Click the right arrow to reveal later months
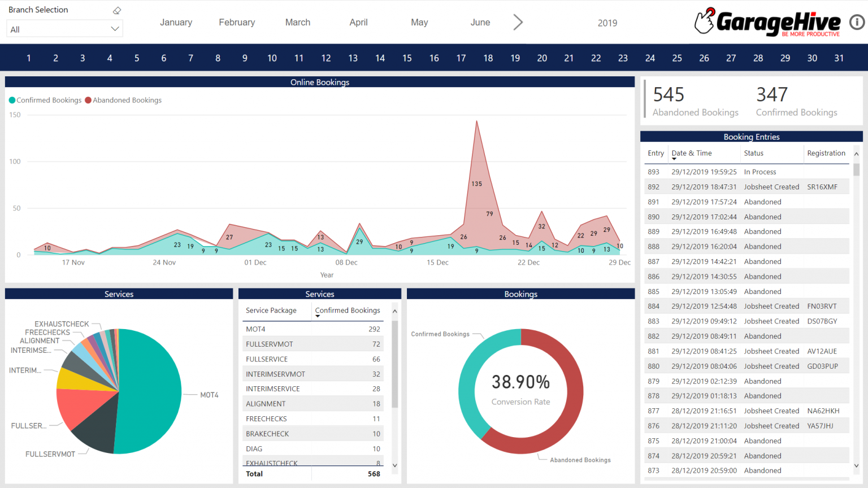868x488 pixels. click(x=518, y=22)
